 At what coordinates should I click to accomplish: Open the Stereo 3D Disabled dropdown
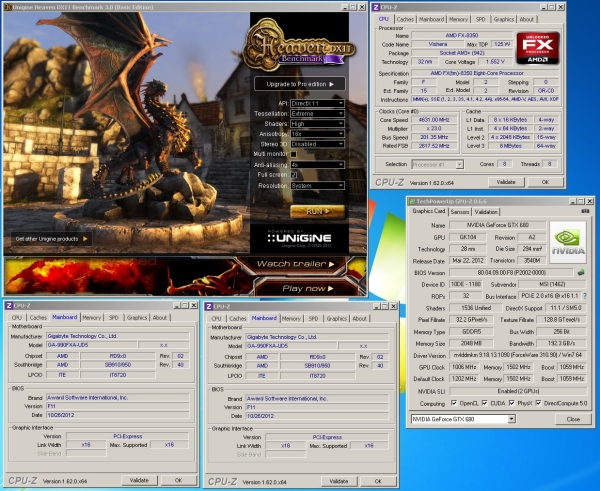(317, 144)
